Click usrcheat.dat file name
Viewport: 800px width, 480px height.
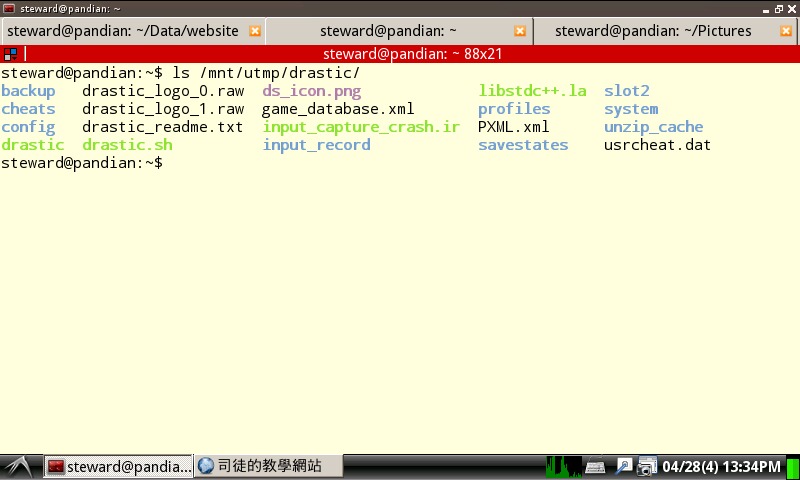tap(658, 145)
